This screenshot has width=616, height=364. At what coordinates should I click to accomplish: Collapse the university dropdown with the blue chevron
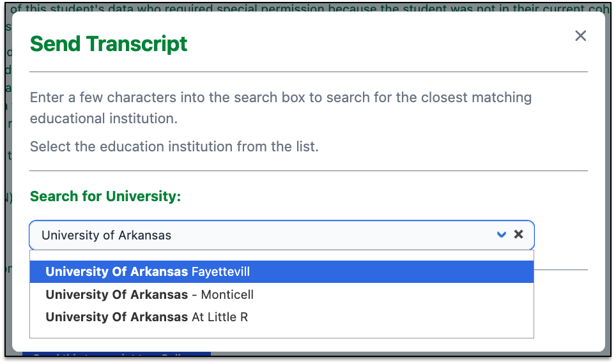click(x=501, y=235)
